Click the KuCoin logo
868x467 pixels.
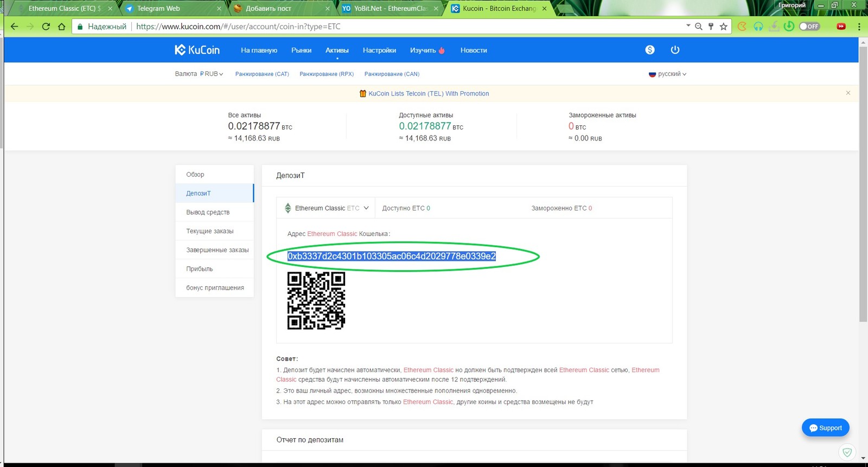point(197,50)
